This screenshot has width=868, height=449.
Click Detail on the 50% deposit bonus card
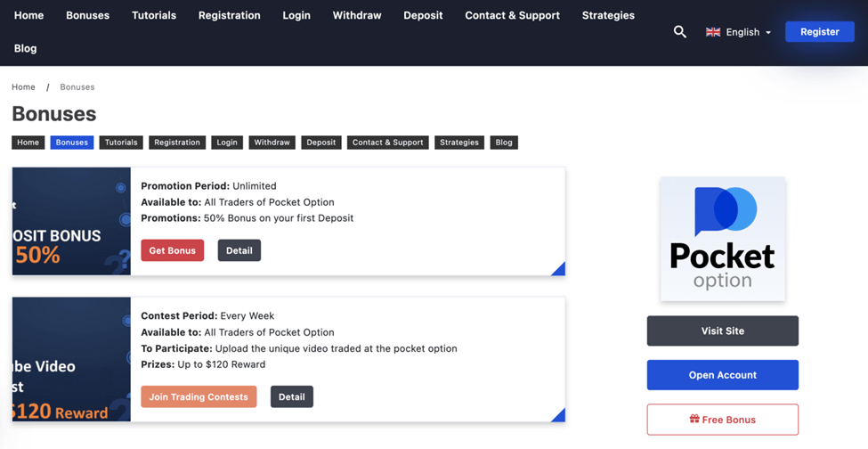pos(239,250)
